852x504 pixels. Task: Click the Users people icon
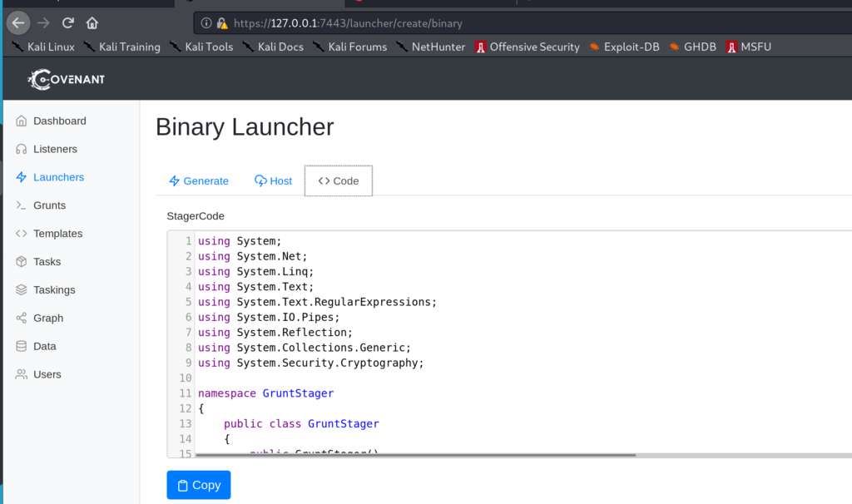click(x=21, y=374)
